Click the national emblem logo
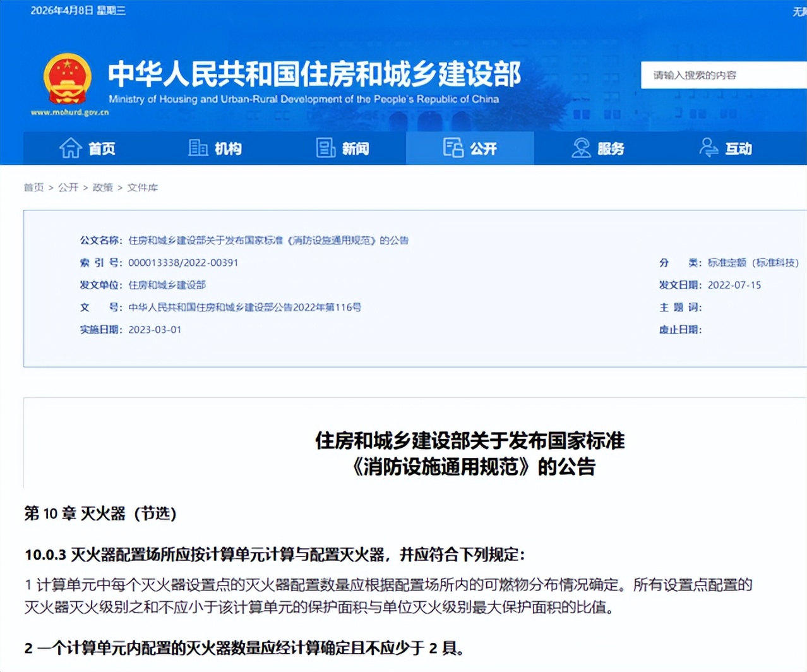Image resolution: width=807 pixels, height=672 pixels. point(68,80)
